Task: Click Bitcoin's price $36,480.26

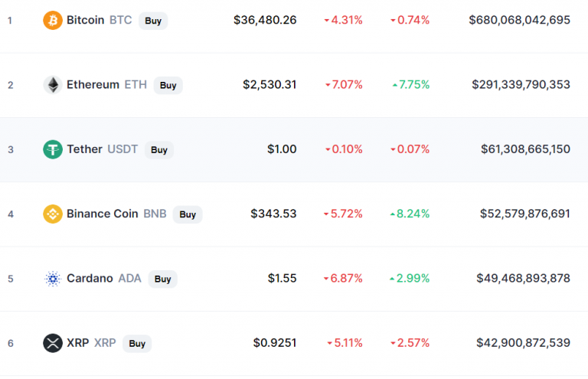Action: click(x=265, y=20)
